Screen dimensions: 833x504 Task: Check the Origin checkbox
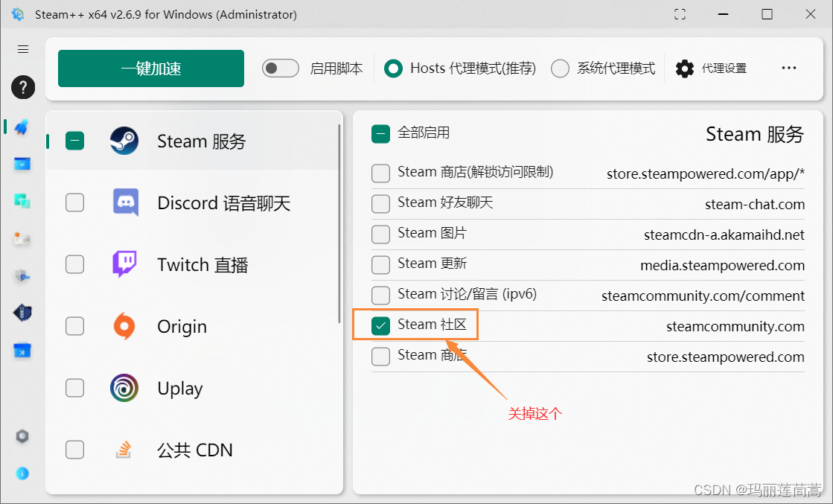point(75,326)
